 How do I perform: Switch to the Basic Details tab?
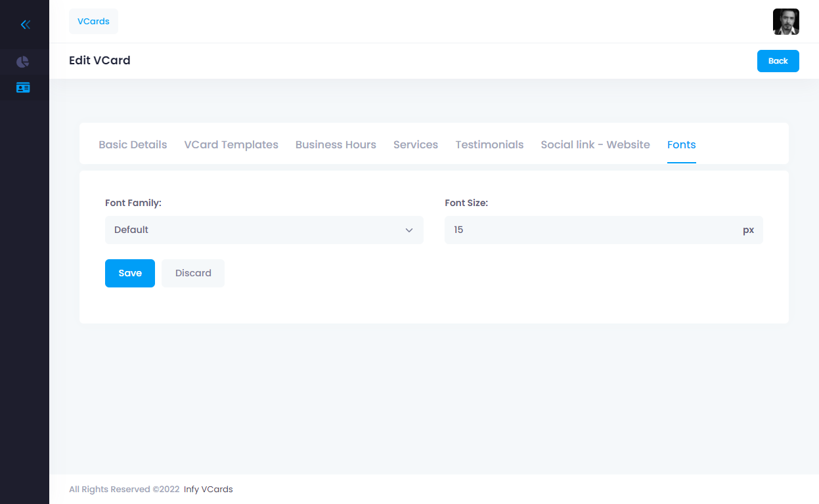coord(133,144)
